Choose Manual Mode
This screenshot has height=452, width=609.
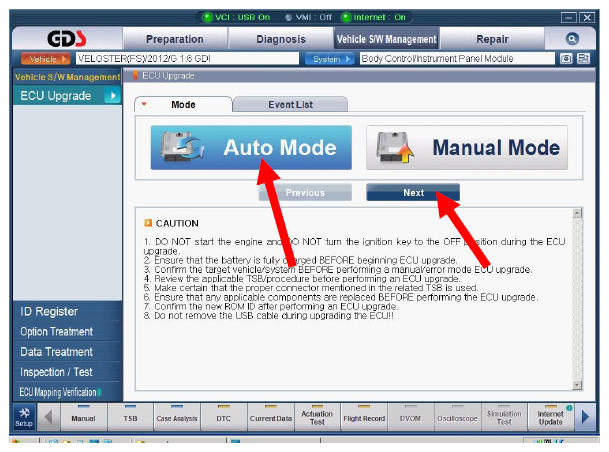[x=467, y=148]
